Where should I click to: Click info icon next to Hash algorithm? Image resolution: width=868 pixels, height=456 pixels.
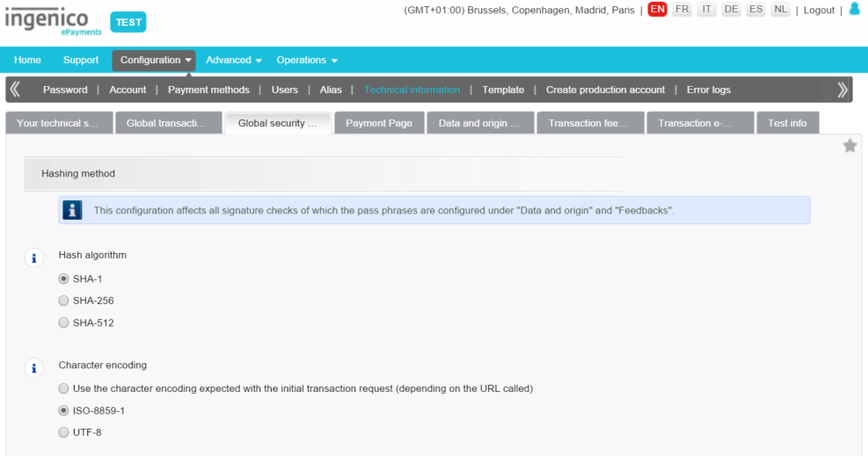click(x=34, y=257)
